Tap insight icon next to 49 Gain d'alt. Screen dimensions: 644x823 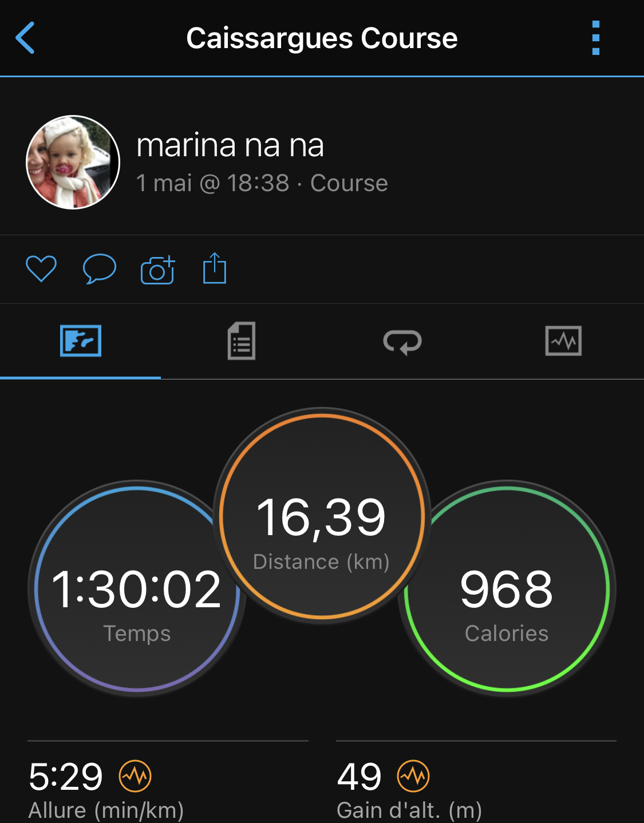[413, 776]
